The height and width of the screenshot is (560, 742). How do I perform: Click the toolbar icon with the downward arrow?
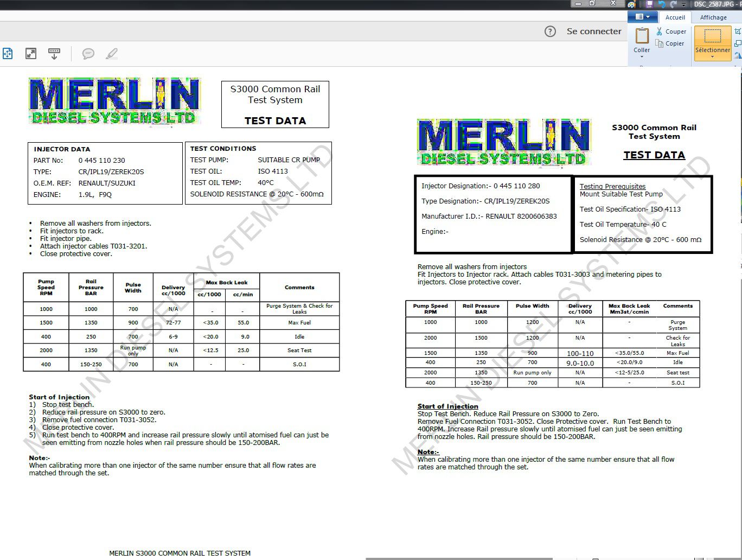[x=54, y=54]
